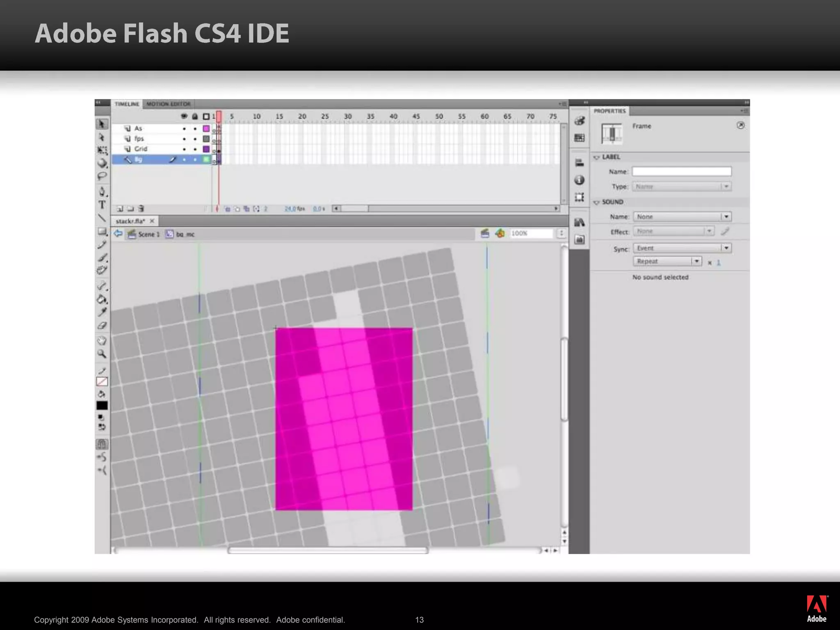The height and width of the screenshot is (630, 840).
Task: Open the Swatches panel icon
Action: click(579, 138)
